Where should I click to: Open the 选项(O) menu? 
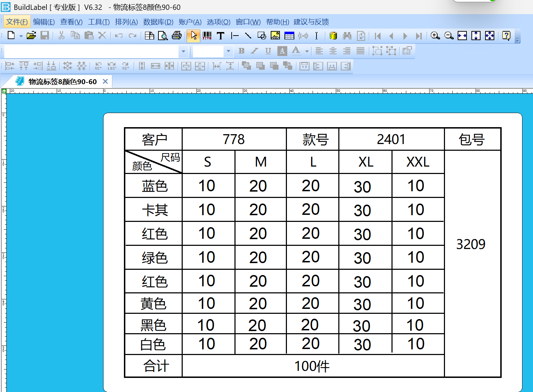click(x=219, y=22)
